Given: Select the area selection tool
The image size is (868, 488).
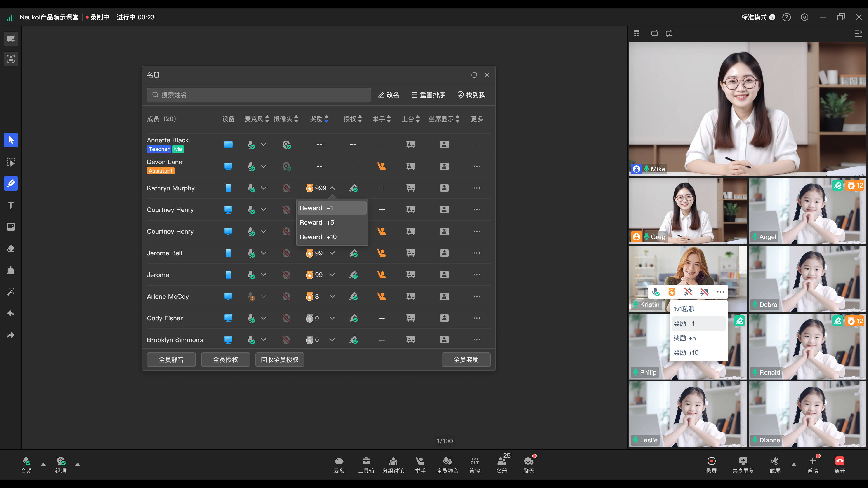Looking at the screenshot, I should pyautogui.click(x=11, y=162).
